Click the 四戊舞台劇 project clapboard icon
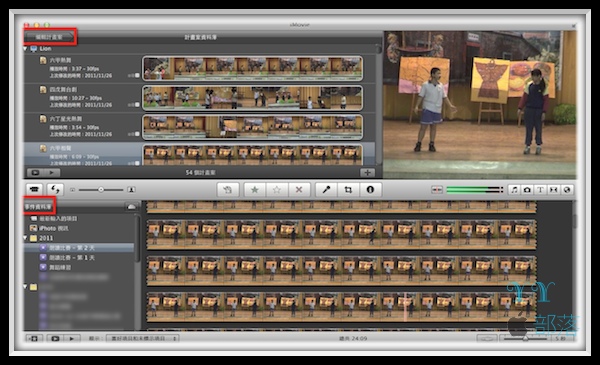This screenshot has height=365, width=600. click(x=43, y=90)
